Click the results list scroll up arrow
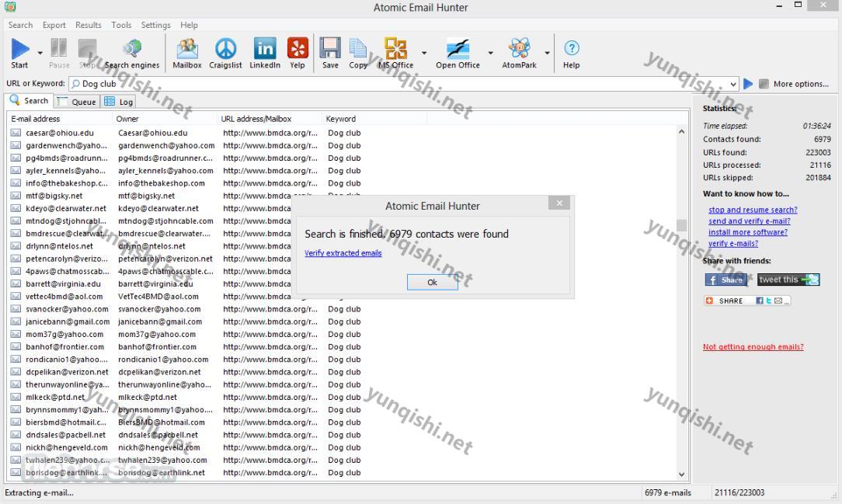 (x=681, y=132)
